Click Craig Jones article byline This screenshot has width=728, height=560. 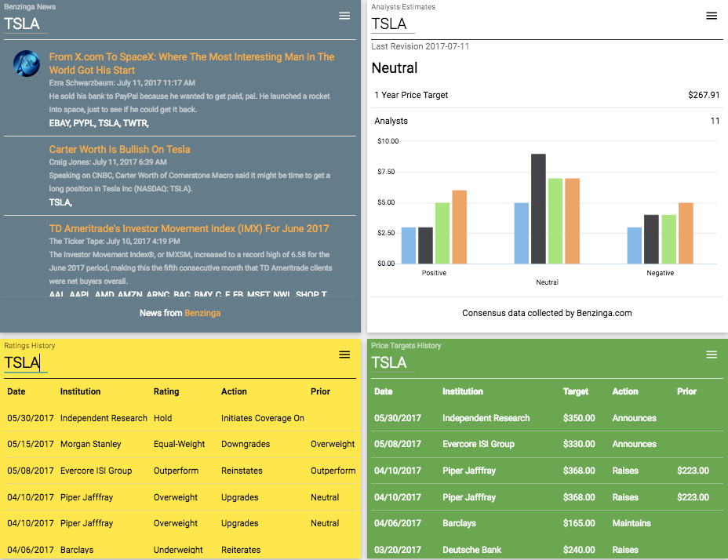coord(107,162)
